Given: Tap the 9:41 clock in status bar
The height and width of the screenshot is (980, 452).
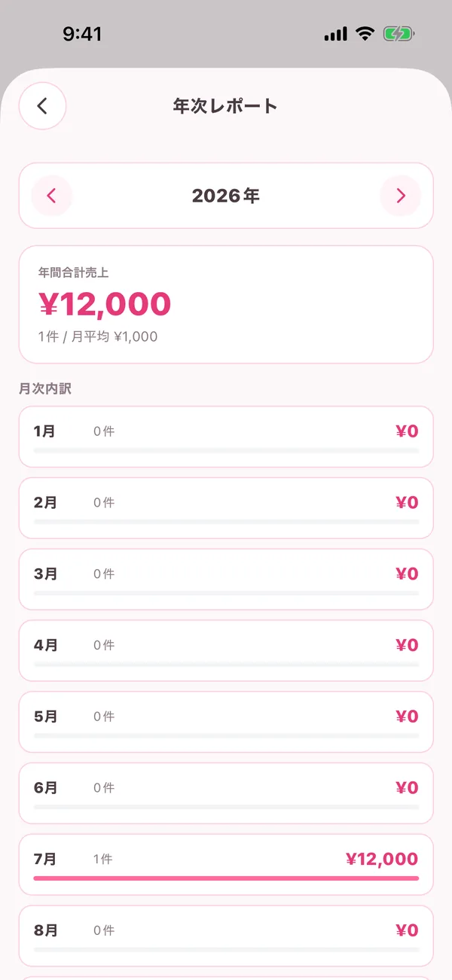Looking at the screenshot, I should 82,34.
